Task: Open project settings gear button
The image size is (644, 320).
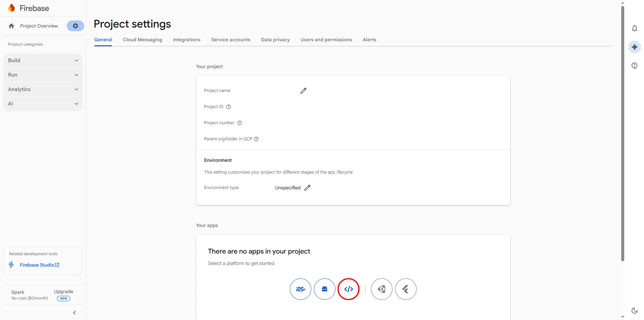Action: pos(75,26)
